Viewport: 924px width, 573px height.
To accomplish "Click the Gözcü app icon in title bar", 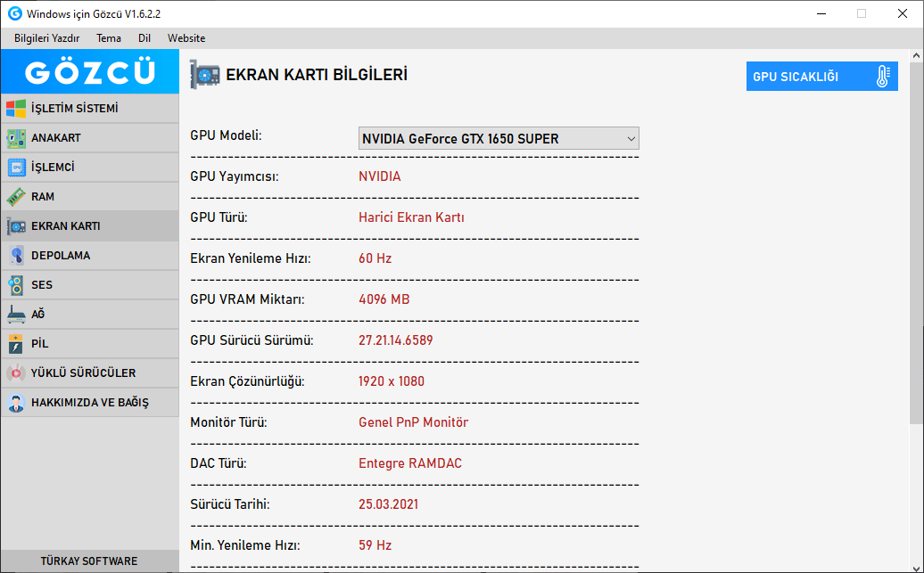I will pos(15,13).
